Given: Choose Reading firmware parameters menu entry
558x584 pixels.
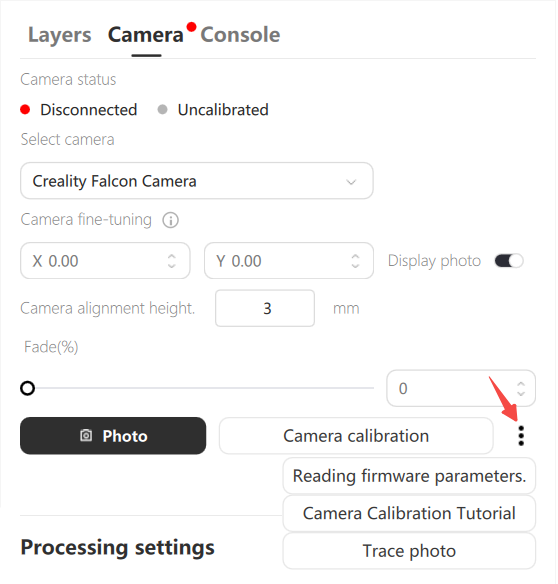Looking at the screenshot, I should pos(409,476).
